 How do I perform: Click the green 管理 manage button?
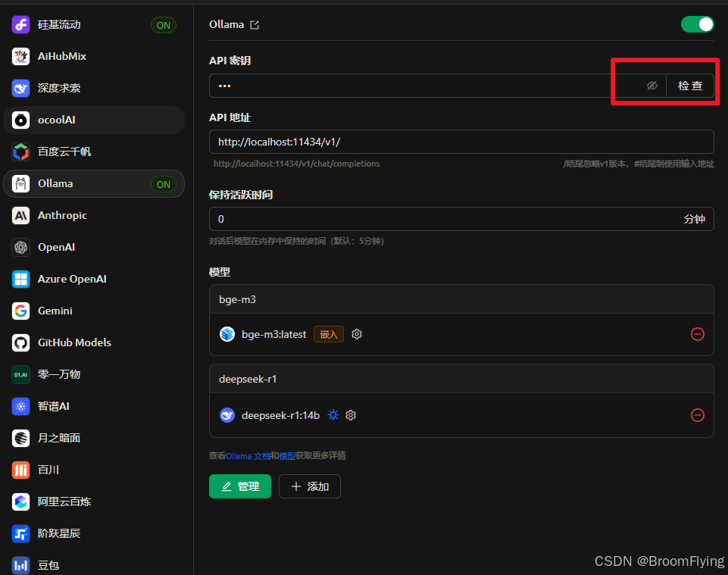click(240, 486)
